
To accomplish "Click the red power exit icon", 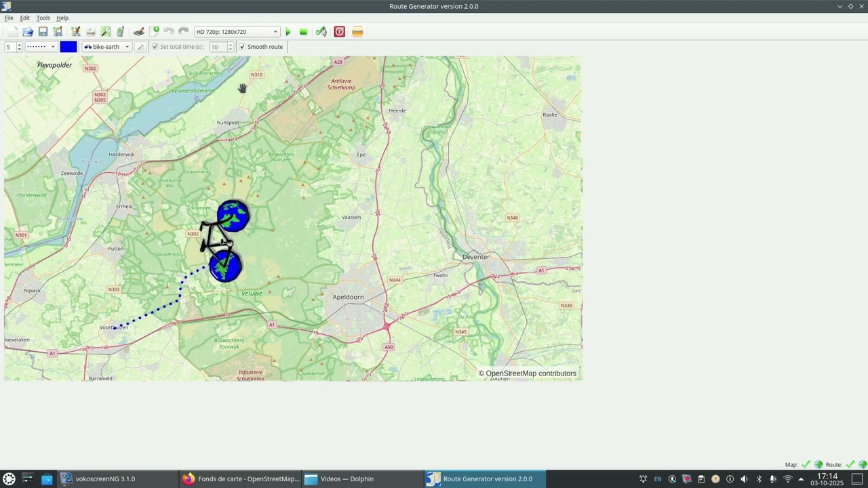I will pyautogui.click(x=339, y=32).
